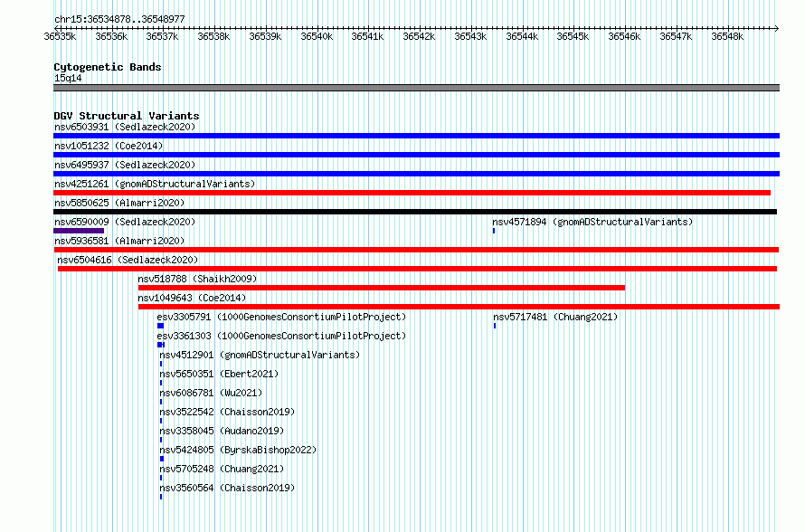Click nsv5705248 (Chuang2021) label

222,469
